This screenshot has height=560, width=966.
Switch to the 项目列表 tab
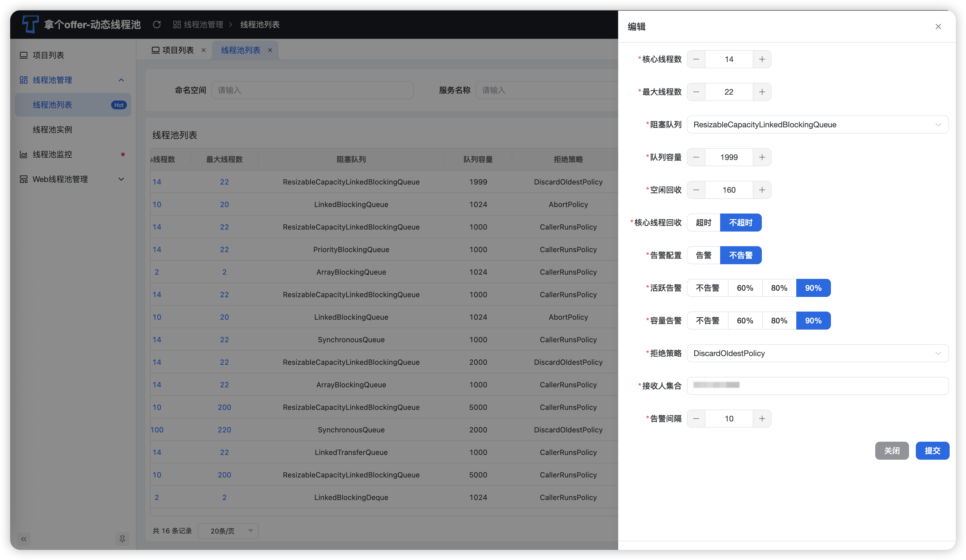coord(177,50)
